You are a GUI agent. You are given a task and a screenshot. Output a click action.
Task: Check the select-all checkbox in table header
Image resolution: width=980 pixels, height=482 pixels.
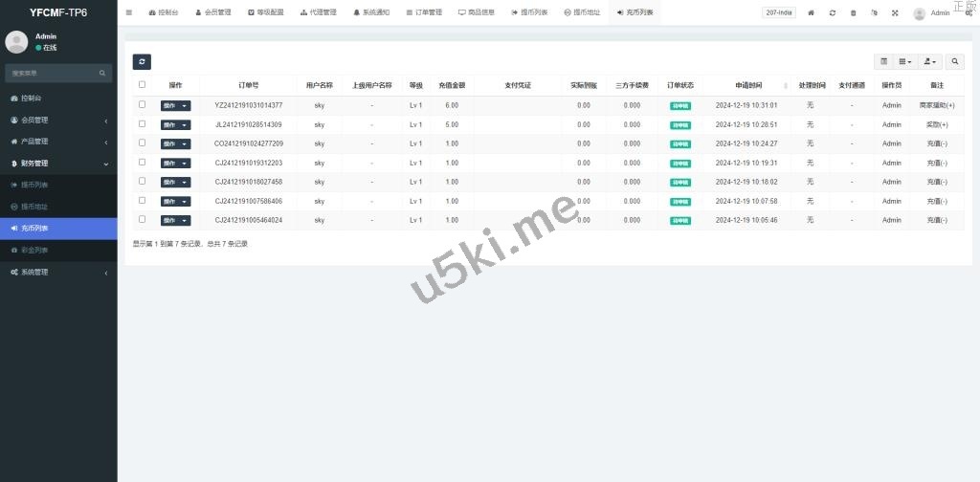point(143,84)
